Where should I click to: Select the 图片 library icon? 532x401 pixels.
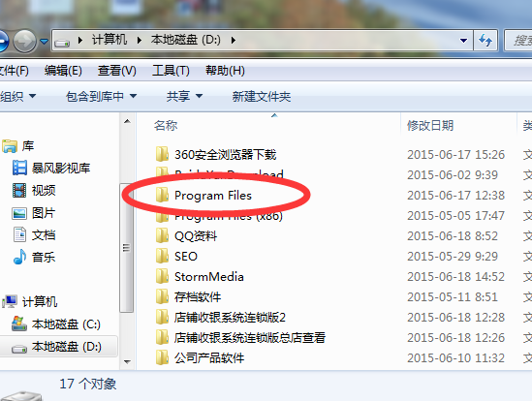(19, 213)
